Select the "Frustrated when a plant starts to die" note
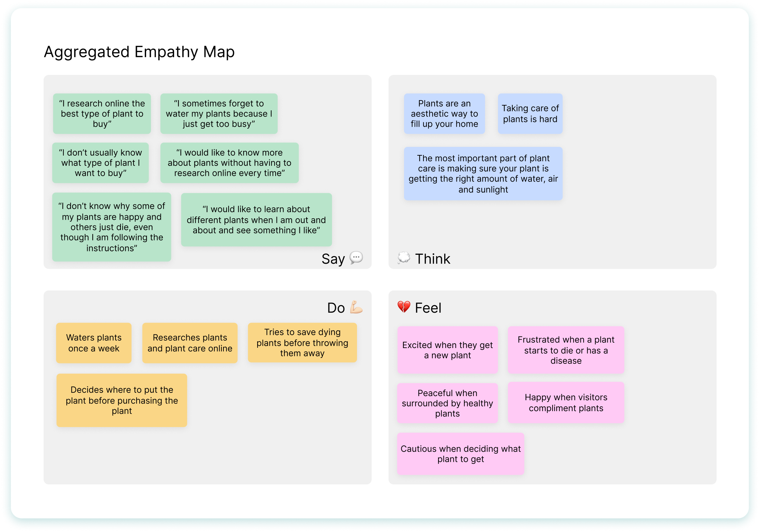Screen dimensions: 760x532 pos(565,350)
